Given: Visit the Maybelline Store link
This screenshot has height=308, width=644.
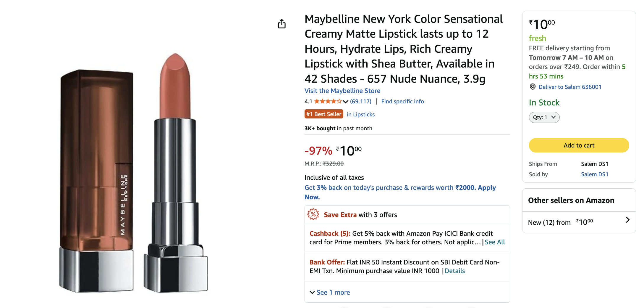Looking at the screenshot, I should click(x=342, y=91).
